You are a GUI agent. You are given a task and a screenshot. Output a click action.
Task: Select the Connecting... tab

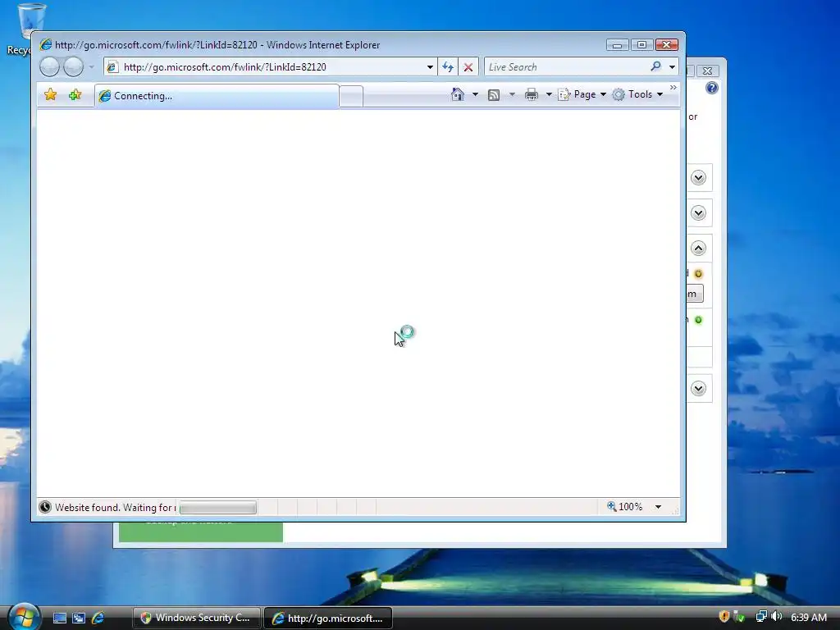[217, 96]
